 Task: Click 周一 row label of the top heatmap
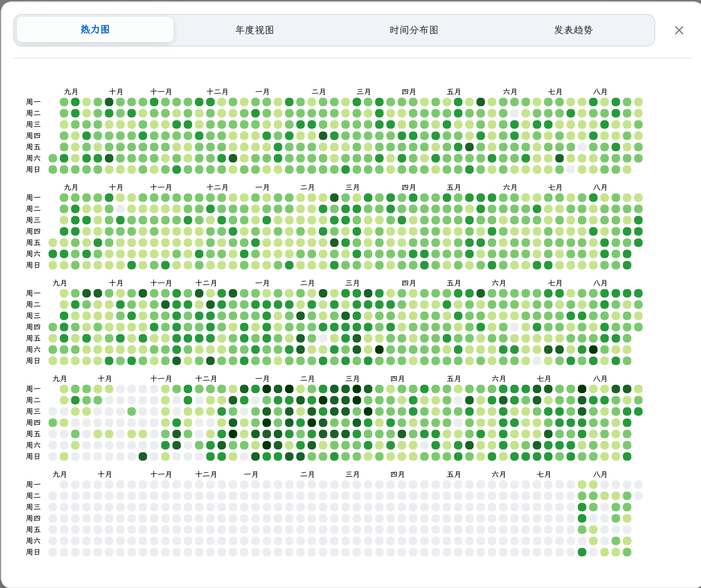coord(33,102)
